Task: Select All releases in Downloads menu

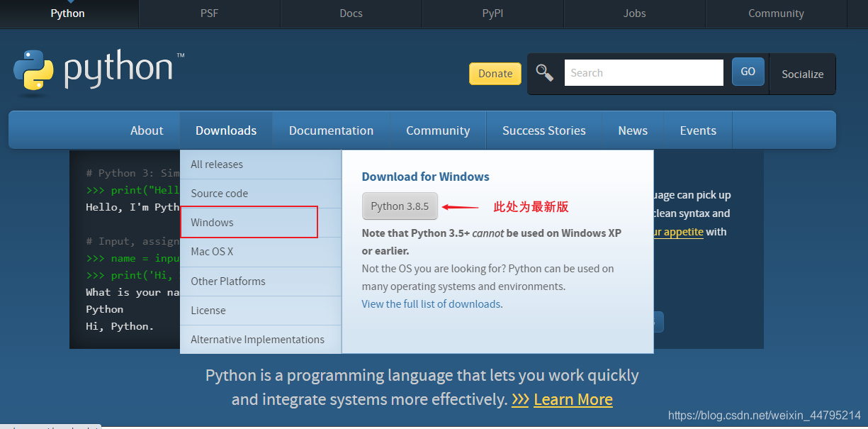Action: pos(261,165)
